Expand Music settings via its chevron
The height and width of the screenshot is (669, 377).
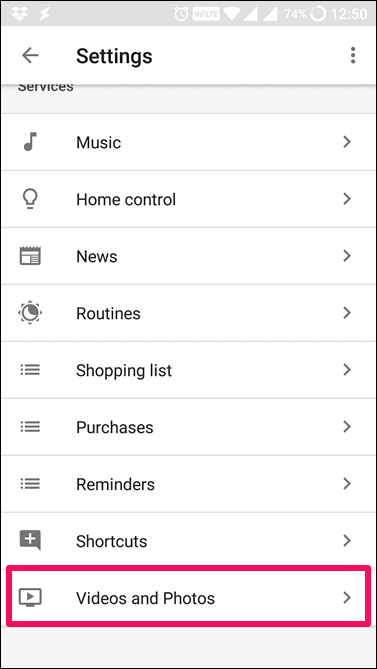pos(347,142)
